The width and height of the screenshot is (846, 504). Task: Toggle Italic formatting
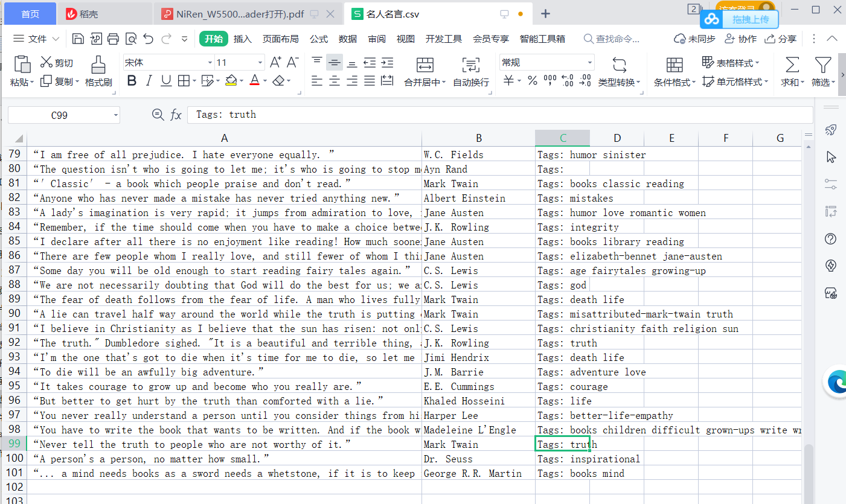pyautogui.click(x=149, y=81)
